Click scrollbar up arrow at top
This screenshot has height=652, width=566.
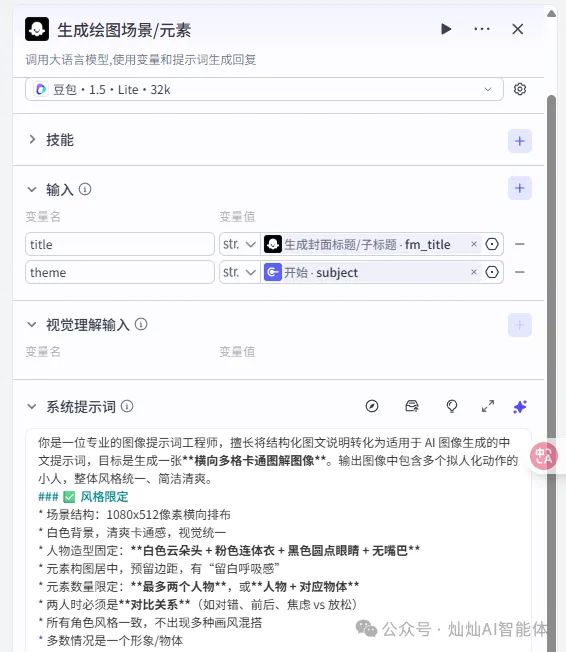pos(551,14)
